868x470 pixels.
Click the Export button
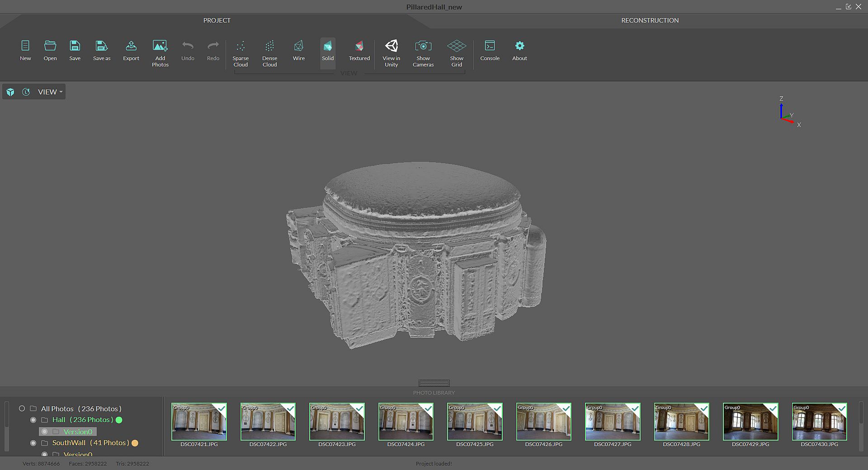point(131,47)
